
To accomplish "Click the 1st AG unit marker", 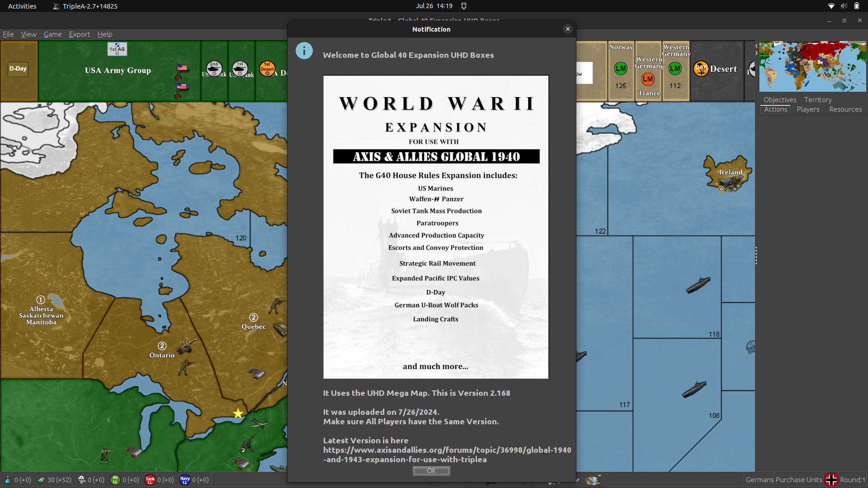I will pos(117,49).
